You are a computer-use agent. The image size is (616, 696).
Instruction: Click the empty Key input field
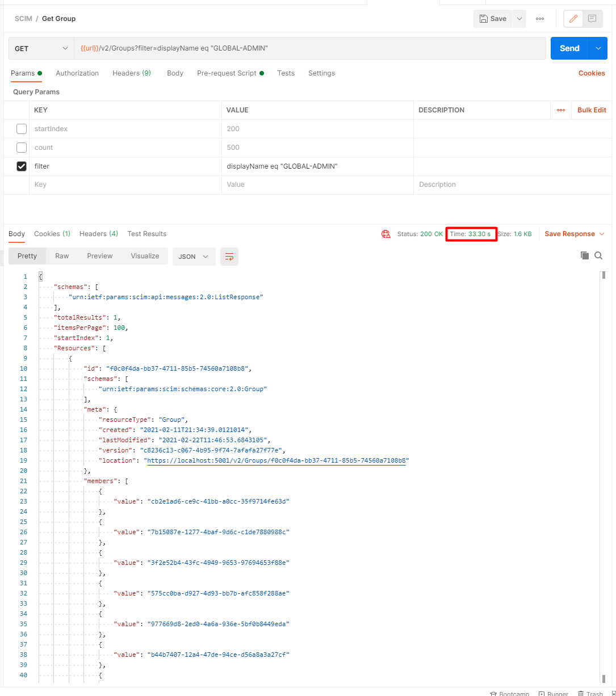[x=85, y=184]
